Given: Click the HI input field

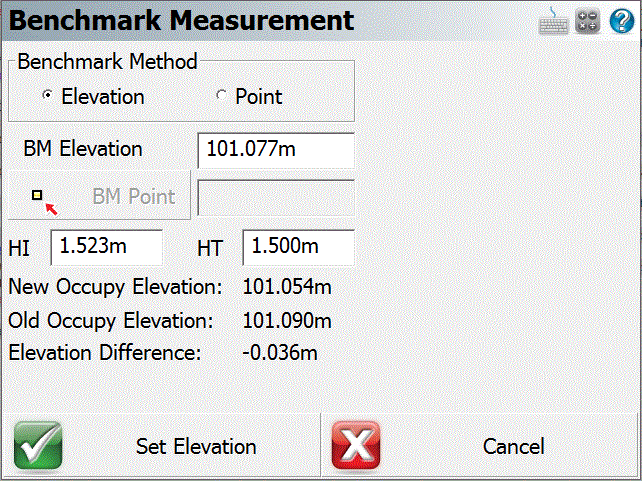Looking at the screenshot, I should pyautogui.click(x=107, y=248).
